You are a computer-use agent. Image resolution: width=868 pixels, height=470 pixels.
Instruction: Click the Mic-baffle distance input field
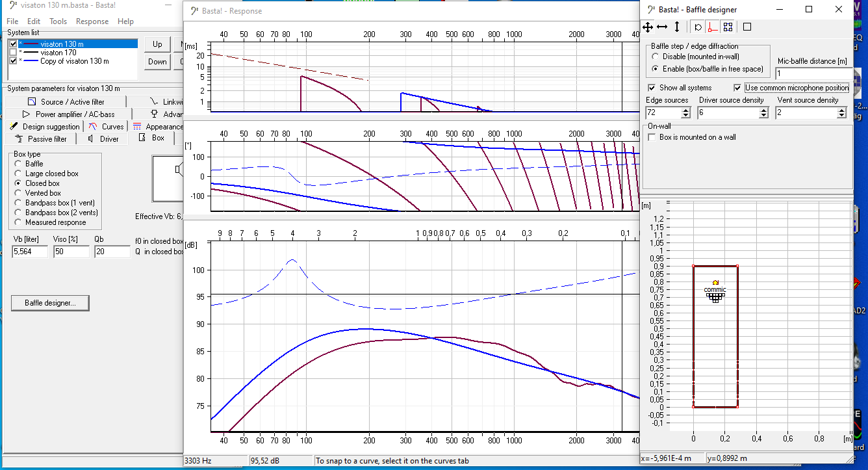coord(813,74)
